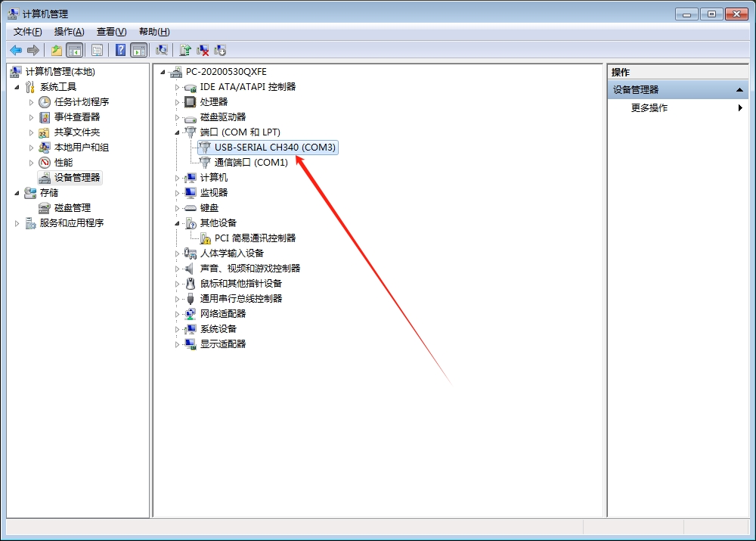The height and width of the screenshot is (541, 756).
Task: Collapse the 系统工具 node
Action: (x=17, y=87)
